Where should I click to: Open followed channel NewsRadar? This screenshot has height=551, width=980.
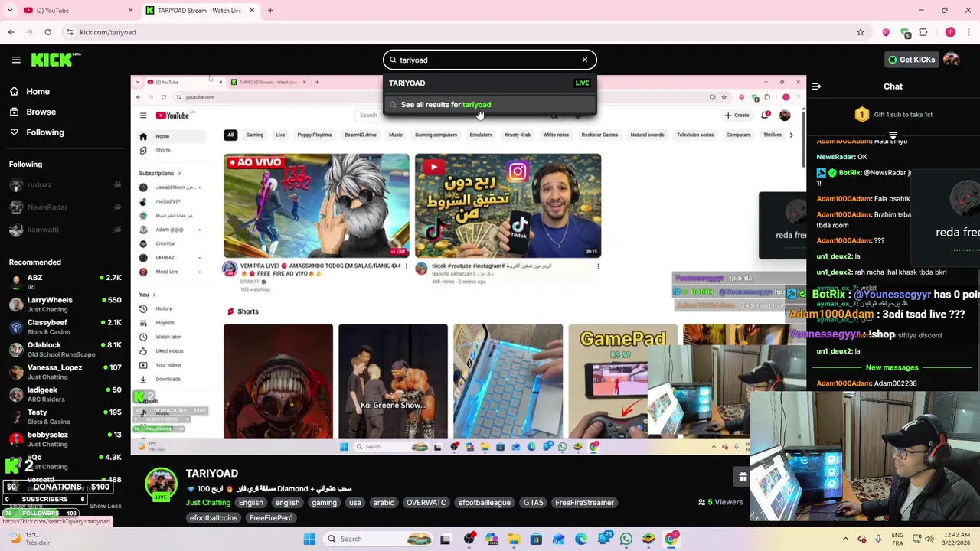(64, 207)
